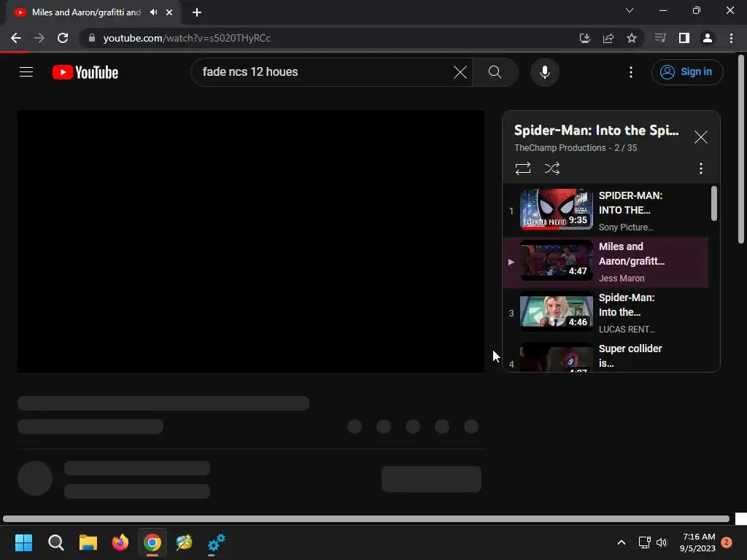747x560 pixels.
Task: Mute tab via speaker icon
Action: pos(153,12)
